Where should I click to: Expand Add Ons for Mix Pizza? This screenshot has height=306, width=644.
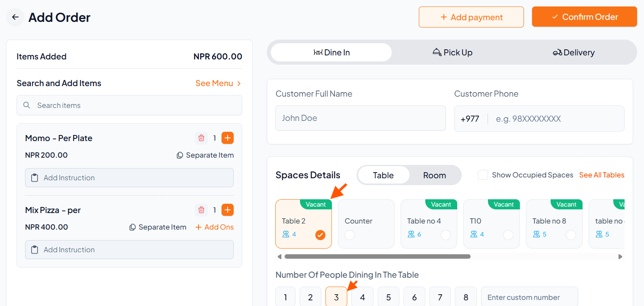tap(214, 227)
